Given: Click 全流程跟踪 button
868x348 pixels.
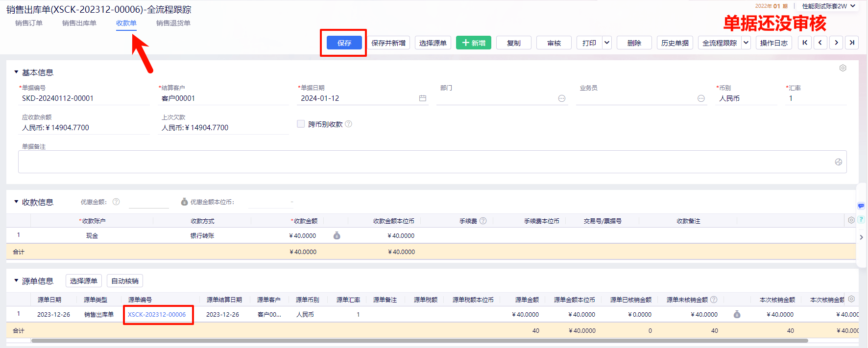Looking at the screenshot, I should 720,43.
